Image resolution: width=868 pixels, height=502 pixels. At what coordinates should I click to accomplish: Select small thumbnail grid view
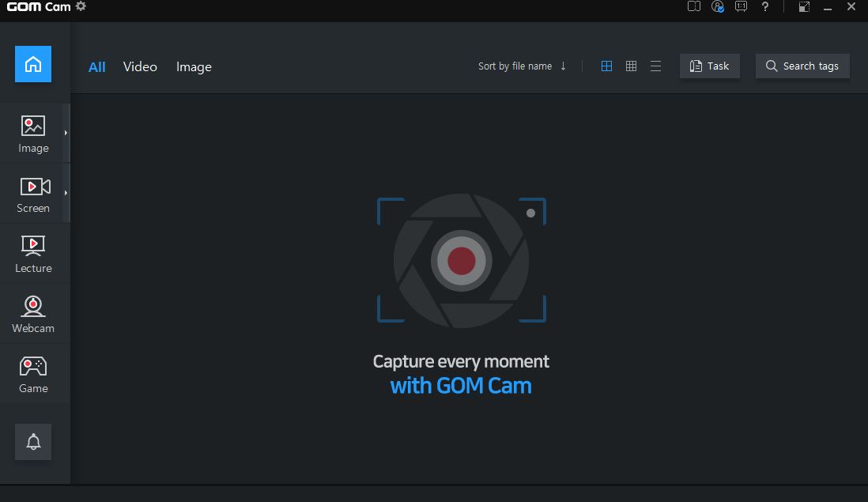coord(631,66)
